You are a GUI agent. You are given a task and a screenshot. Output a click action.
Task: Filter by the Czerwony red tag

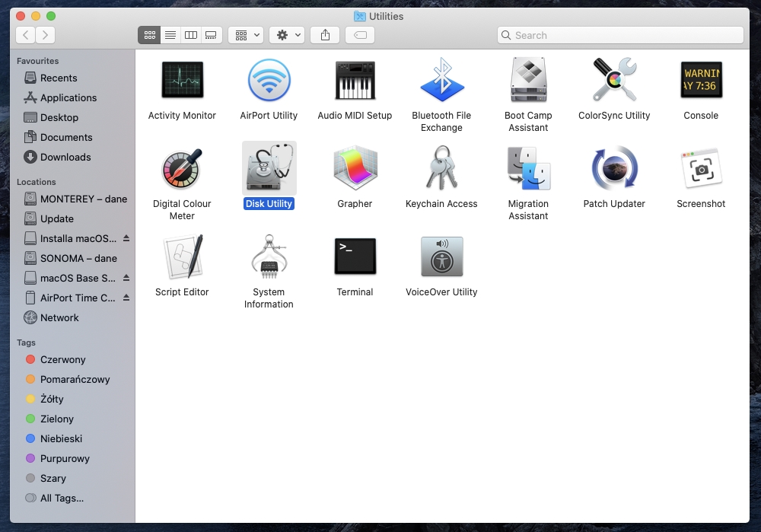point(72,360)
